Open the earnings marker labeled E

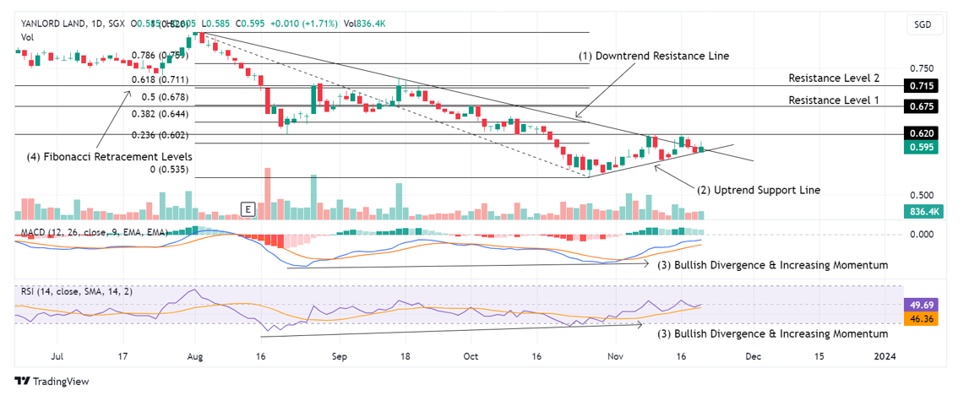(x=248, y=208)
